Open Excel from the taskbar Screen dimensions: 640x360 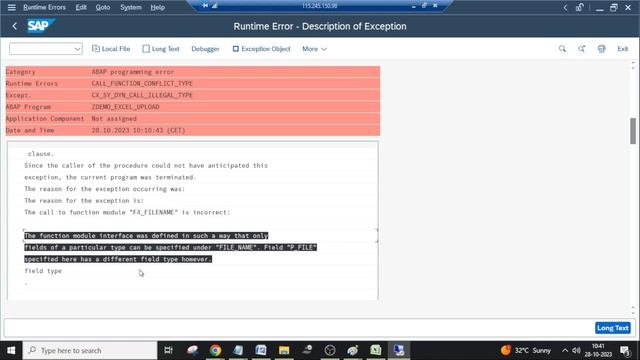click(376, 350)
